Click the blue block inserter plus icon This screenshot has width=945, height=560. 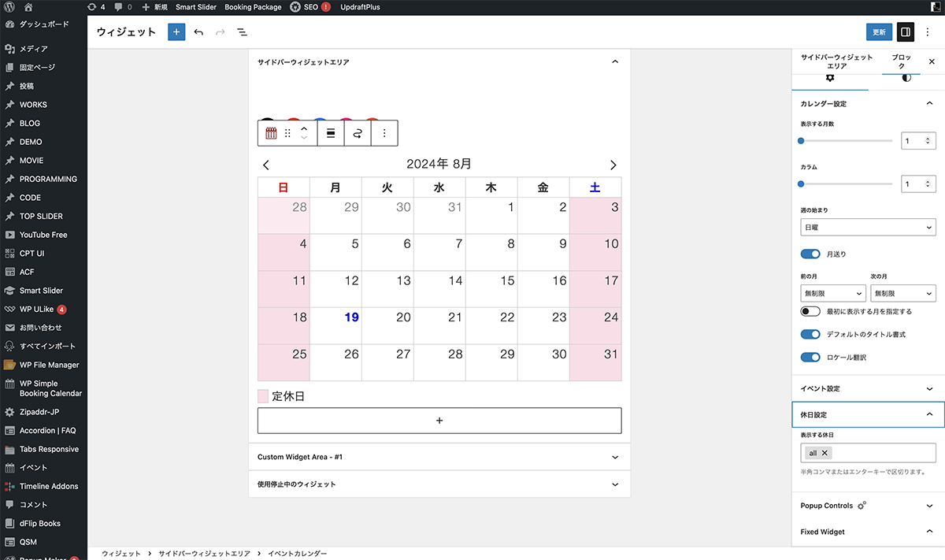(x=176, y=32)
